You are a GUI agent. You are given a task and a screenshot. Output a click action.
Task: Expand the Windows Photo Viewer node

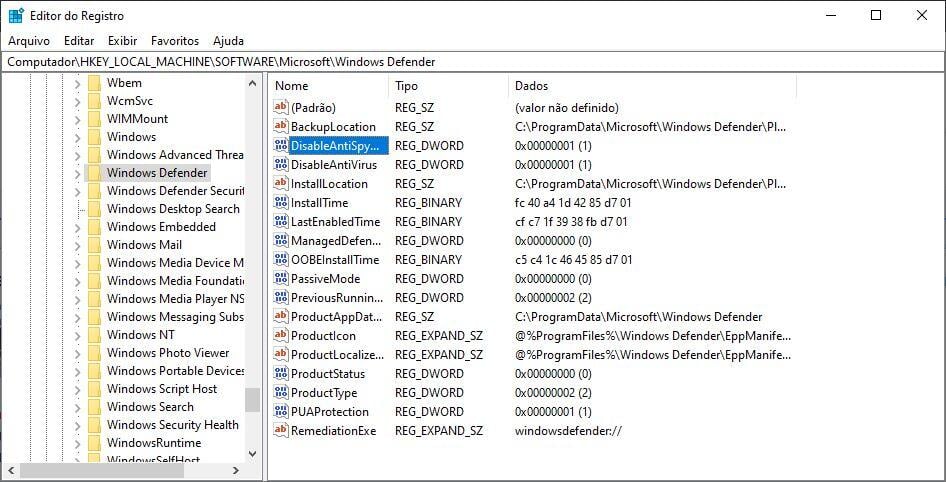[x=77, y=354]
